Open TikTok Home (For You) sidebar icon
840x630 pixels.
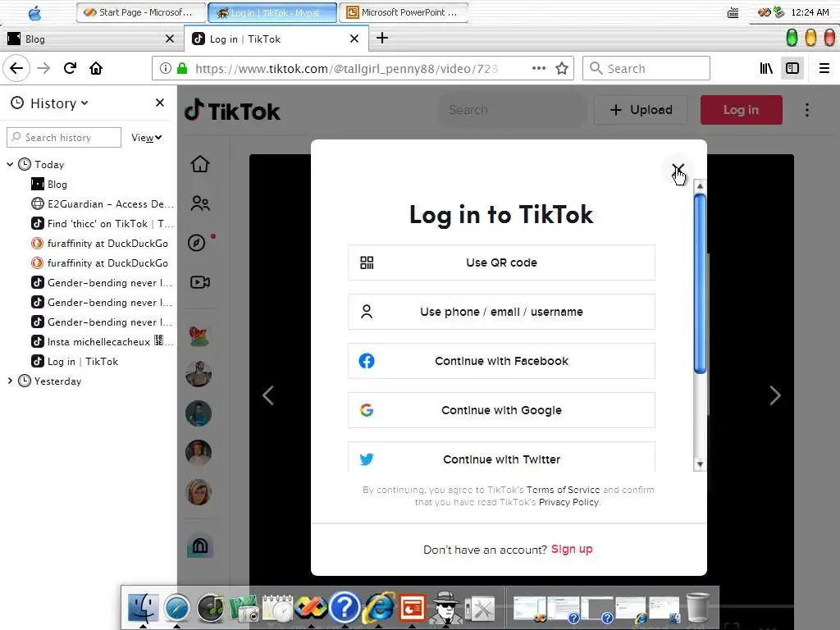200,163
